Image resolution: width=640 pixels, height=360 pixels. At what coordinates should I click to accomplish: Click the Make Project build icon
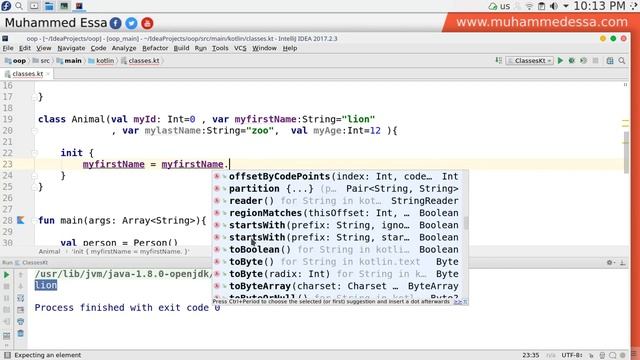498,60
